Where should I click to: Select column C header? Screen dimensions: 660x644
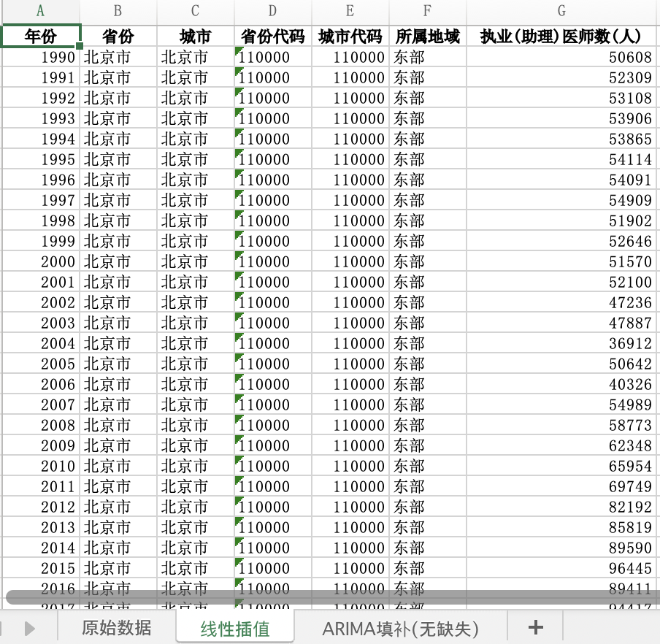pos(195,11)
